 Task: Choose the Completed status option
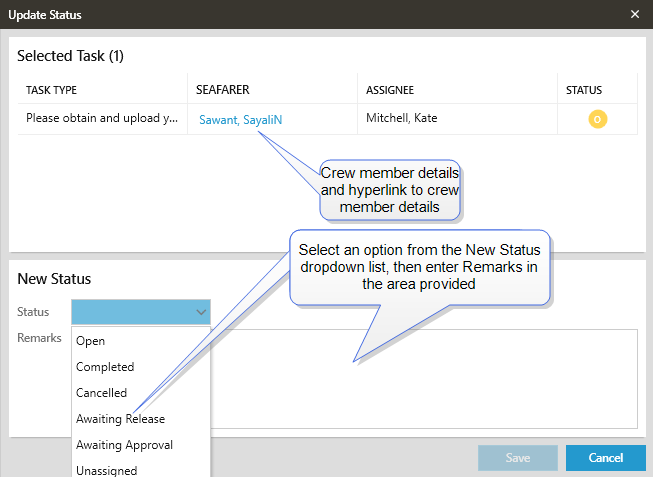(105, 367)
